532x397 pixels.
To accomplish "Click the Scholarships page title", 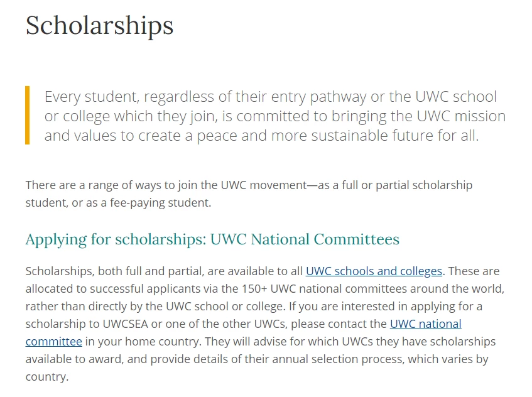I will tap(99, 26).
